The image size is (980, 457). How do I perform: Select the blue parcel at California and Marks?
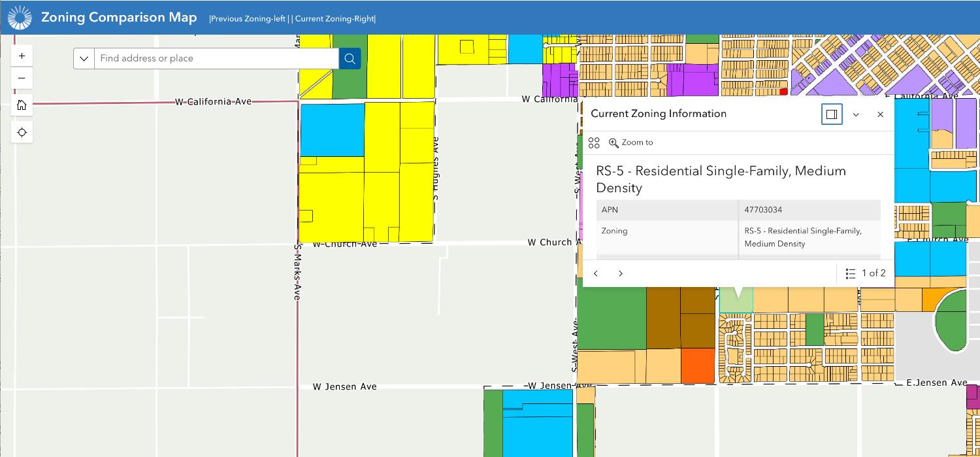pyautogui.click(x=332, y=130)
